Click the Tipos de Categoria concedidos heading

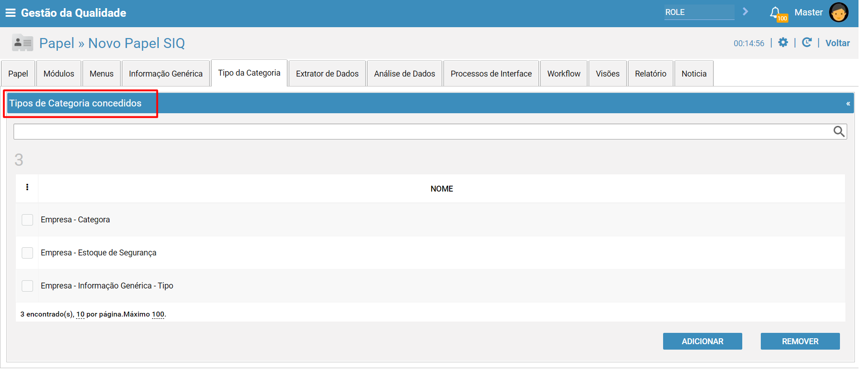[x=76, y=103]
